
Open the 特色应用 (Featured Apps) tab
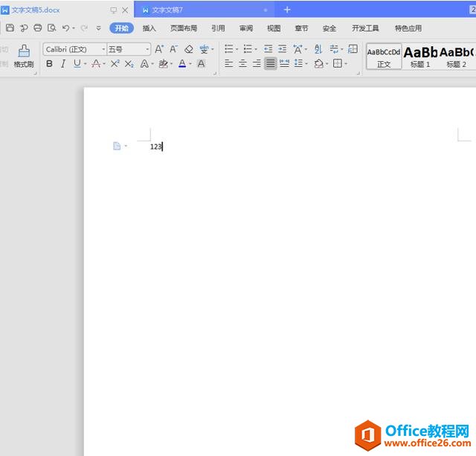(408, 28)
